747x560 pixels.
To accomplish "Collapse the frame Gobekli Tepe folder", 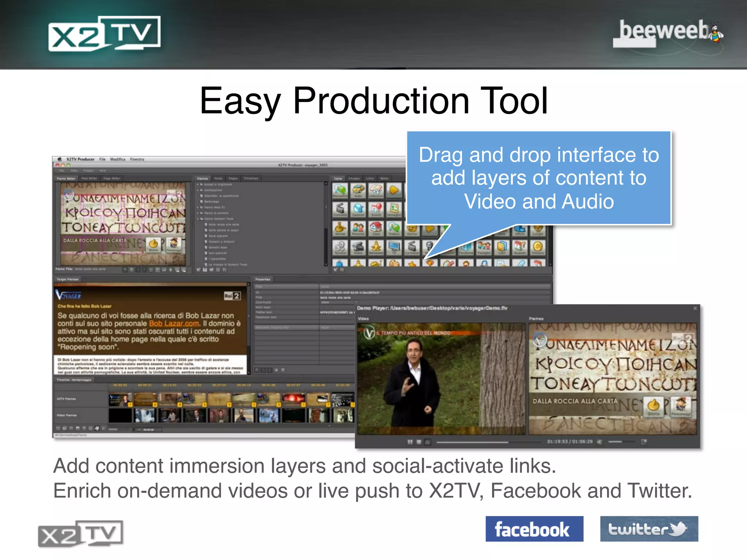I will coord(198,219).
